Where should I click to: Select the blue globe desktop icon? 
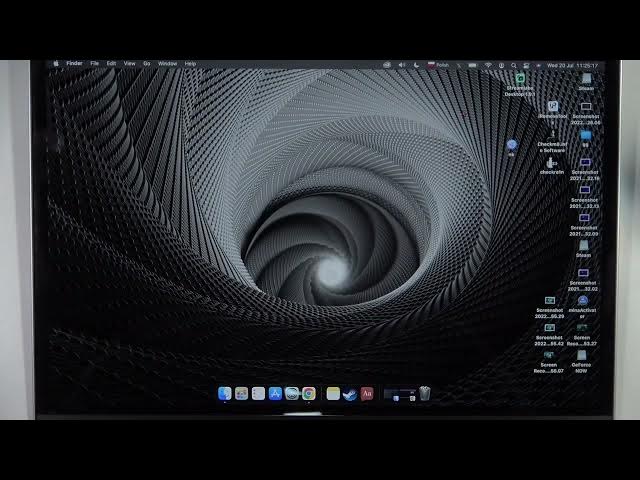point(511,147)
